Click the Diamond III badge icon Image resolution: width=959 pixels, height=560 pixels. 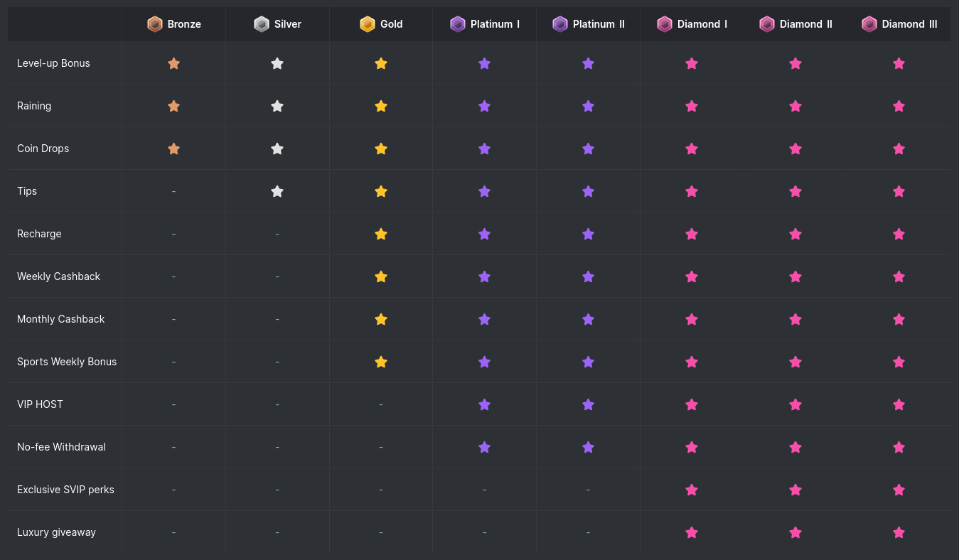coord(869,24)
